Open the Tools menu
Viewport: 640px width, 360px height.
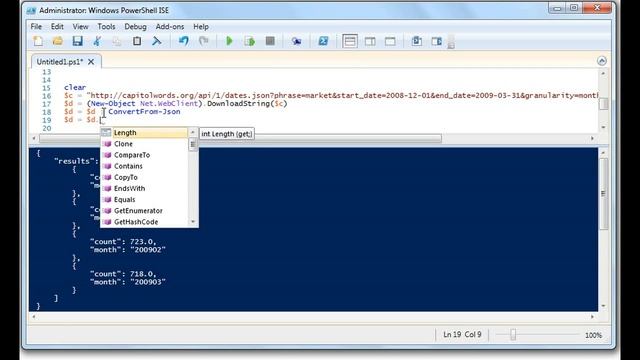(106, 27)
